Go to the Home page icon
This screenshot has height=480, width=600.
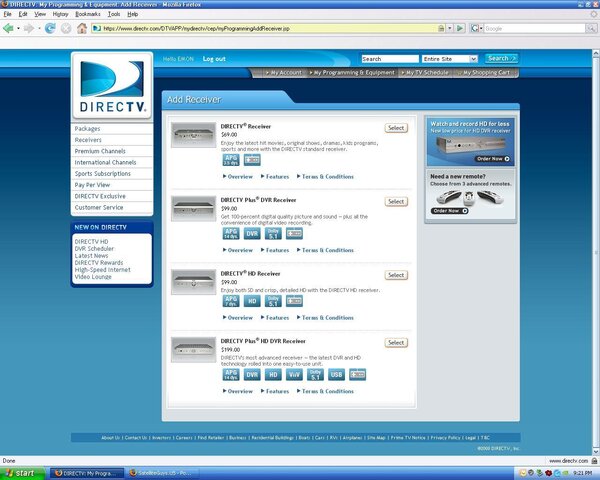82,28
